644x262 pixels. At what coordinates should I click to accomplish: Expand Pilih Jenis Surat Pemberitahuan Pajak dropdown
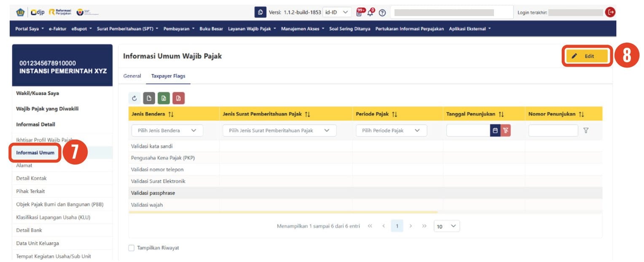coord(279,131)
